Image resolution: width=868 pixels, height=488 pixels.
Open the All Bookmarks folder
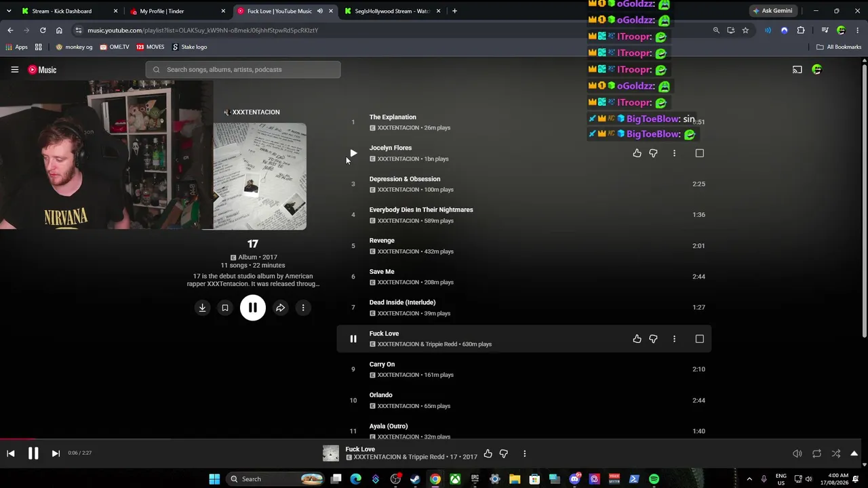pyautogui.click(x=839, y=47)
